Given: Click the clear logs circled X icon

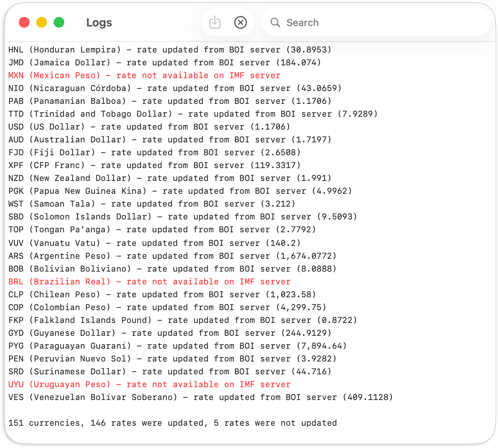Looking at the screenshot, I should coord(240,23).
